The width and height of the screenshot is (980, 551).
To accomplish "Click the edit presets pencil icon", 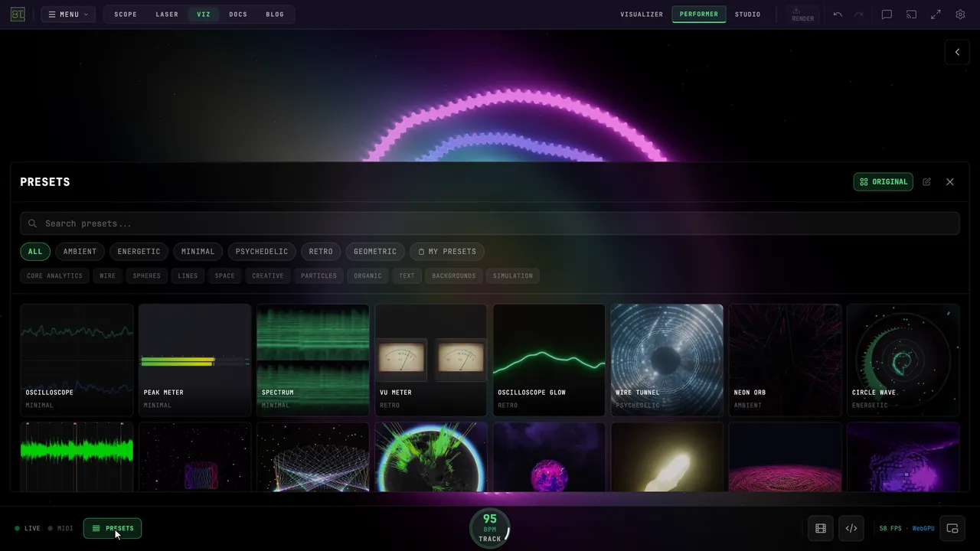I will pyautogui.click(x=927, y=182).
